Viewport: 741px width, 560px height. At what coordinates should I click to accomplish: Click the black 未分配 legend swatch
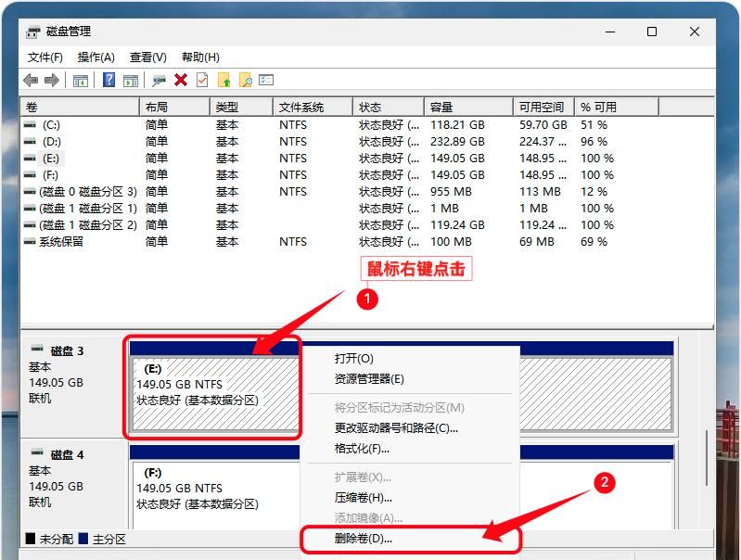click(x=31, y=539)
